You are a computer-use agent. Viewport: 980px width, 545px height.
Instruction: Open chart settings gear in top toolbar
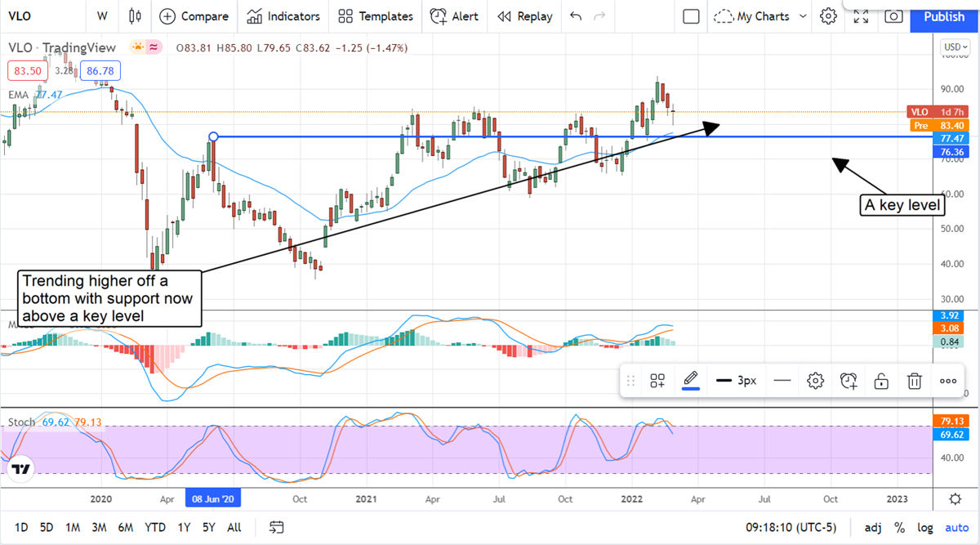(828, 16)
